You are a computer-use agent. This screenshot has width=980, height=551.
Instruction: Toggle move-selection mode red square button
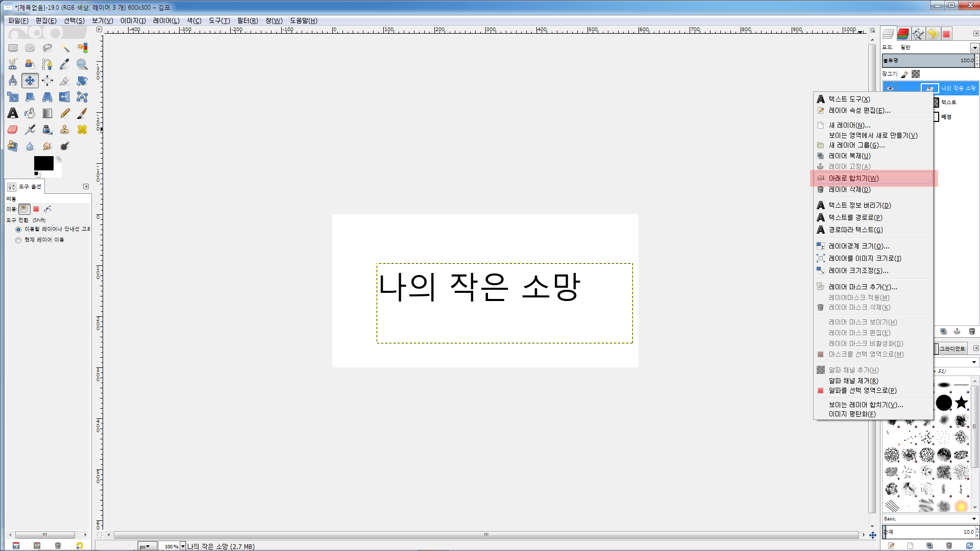(36, 209)
